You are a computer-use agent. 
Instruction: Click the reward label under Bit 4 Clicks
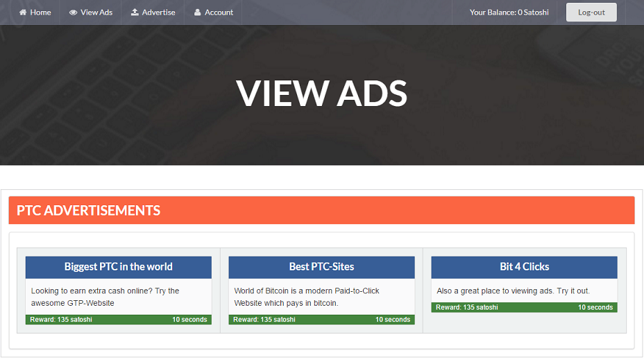tap(466, 307)
